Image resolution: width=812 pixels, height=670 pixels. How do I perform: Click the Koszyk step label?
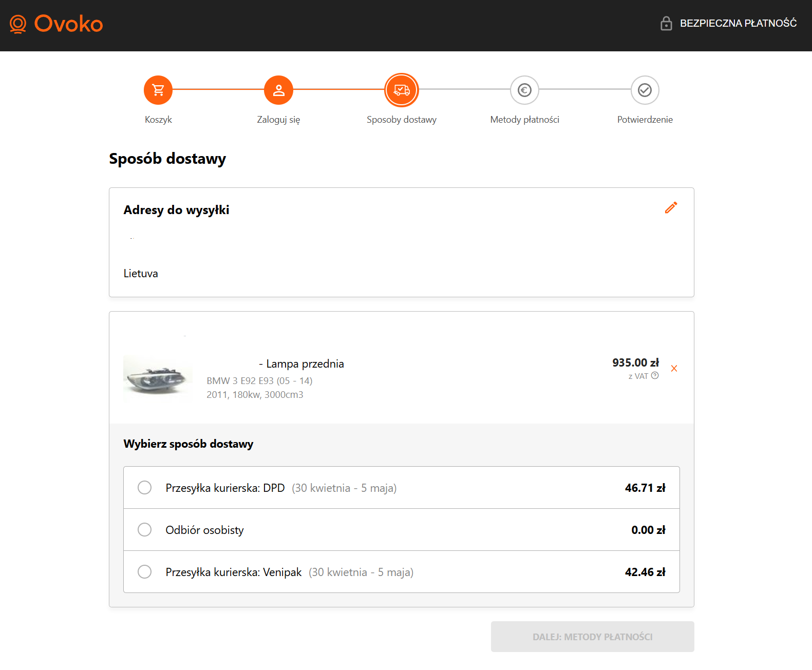(x=158, y=120)
